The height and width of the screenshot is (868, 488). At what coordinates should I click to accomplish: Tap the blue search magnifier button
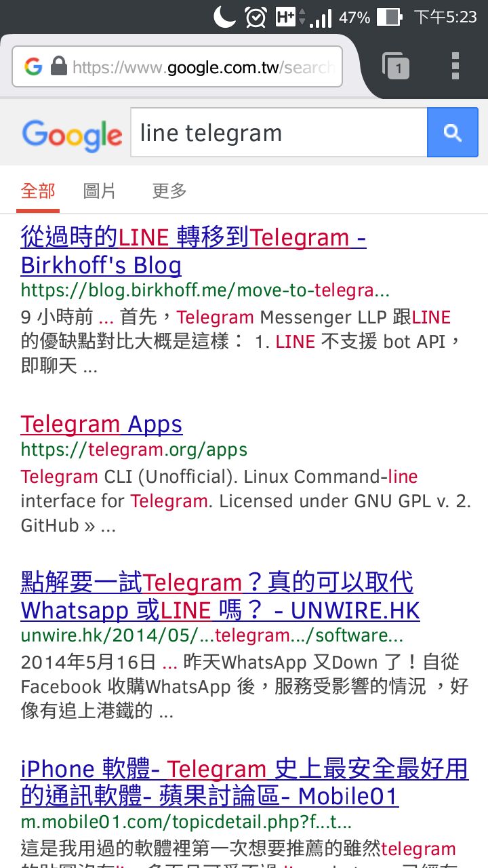click(x=453, y=132)
